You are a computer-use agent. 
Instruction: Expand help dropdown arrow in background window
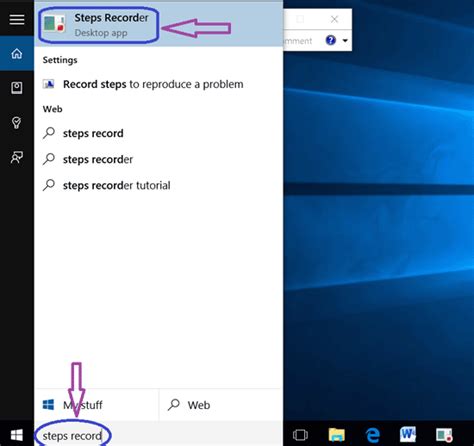345,41
